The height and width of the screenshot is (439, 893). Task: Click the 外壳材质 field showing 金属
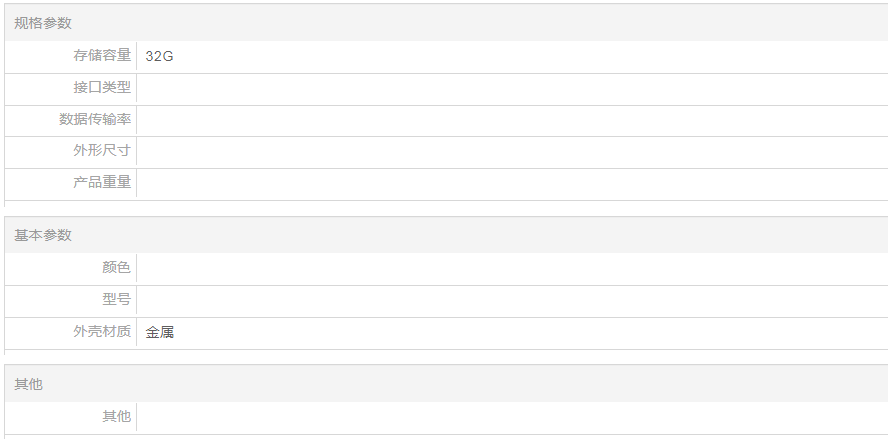pyautogui.click(x=510, y=332)
